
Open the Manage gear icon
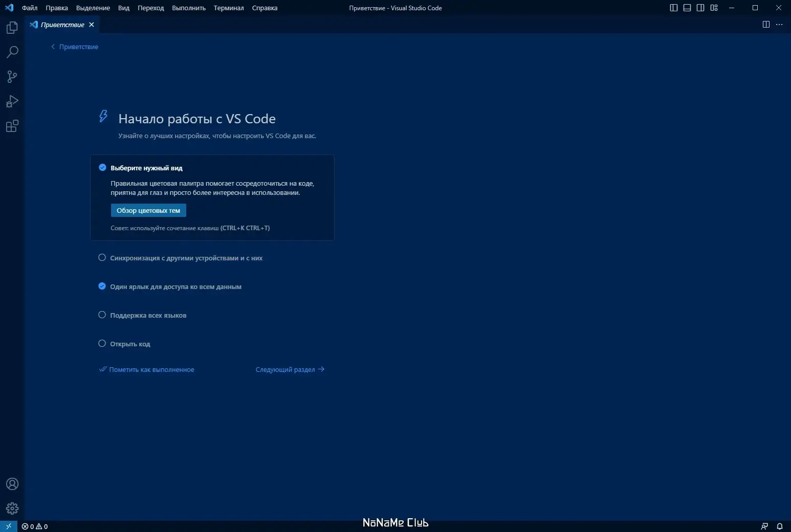[x=12, y=508]
